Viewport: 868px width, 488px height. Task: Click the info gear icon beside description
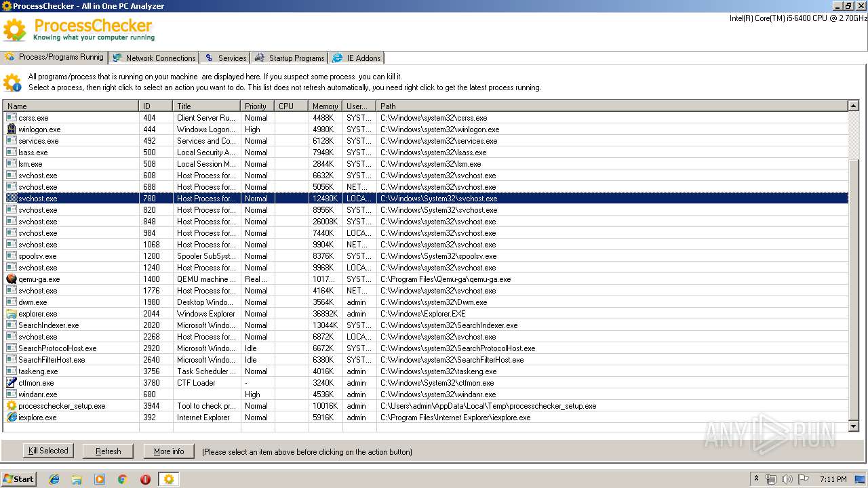[x=12, y=83]
